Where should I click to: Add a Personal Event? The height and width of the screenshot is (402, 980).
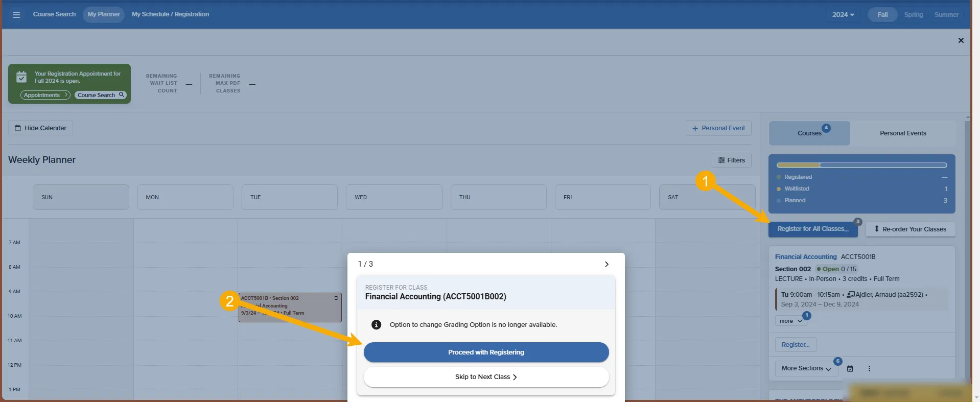click(718, 128)
